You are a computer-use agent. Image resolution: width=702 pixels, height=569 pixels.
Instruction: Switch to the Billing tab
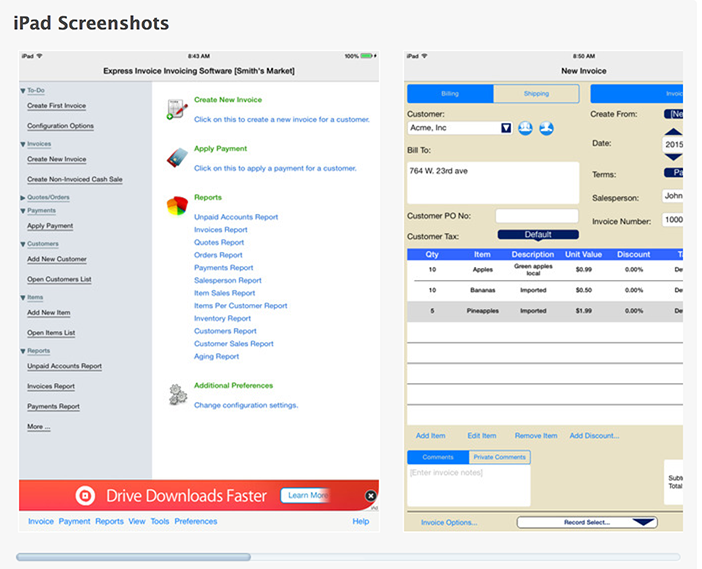tap(450, 94)
